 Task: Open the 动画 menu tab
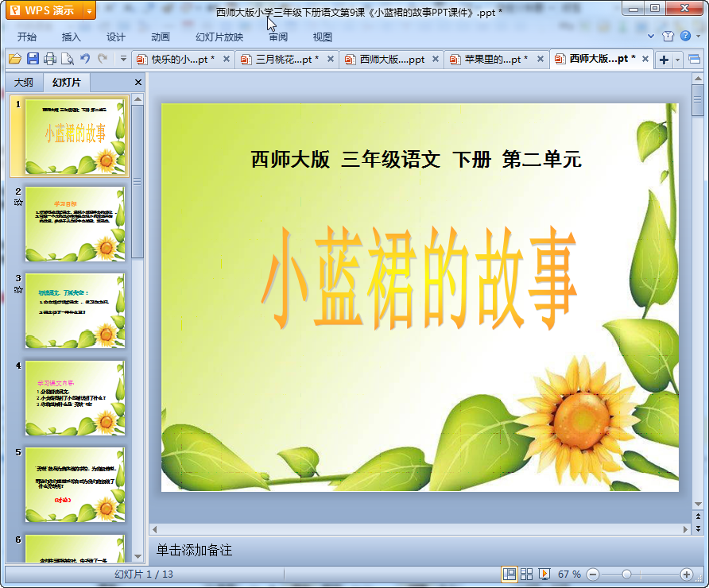(x=161, y=37)
